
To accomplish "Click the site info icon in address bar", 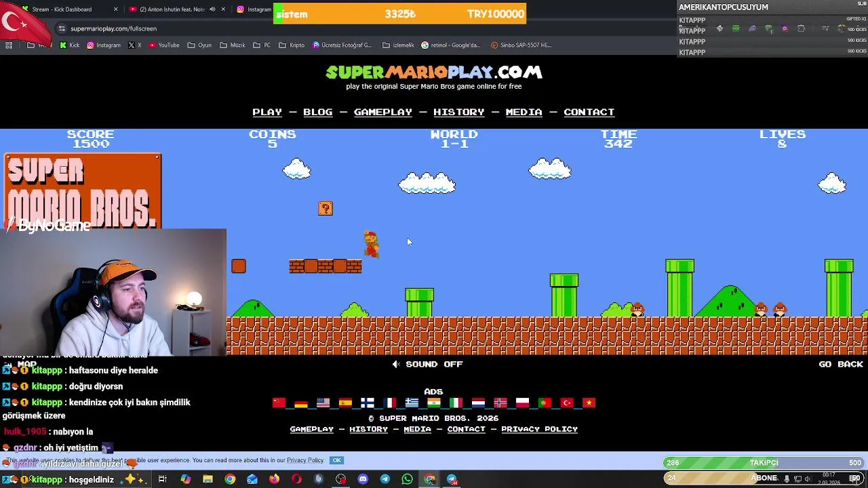I will 62,28.
